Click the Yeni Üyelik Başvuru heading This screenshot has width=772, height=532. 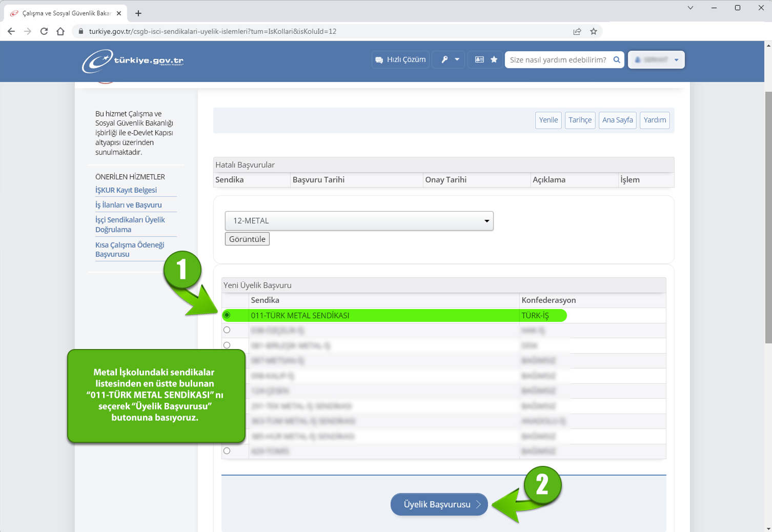click(x=257, y=285)
